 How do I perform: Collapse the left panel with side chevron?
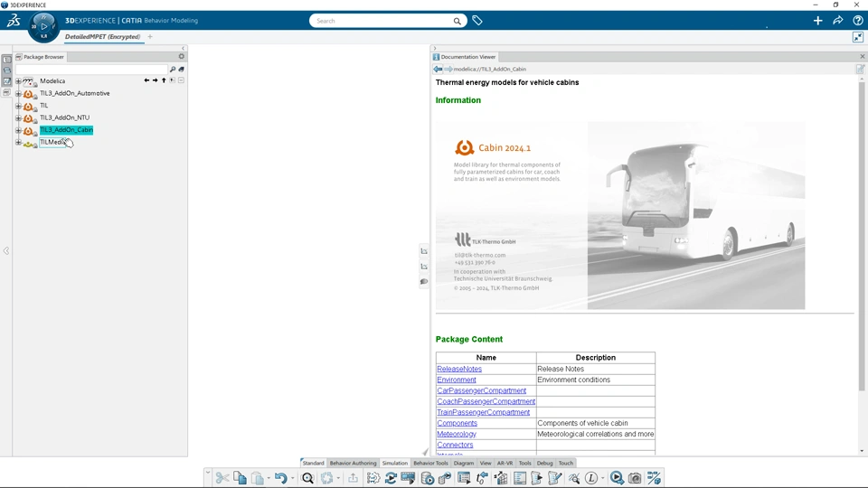[x=6, y=250]
